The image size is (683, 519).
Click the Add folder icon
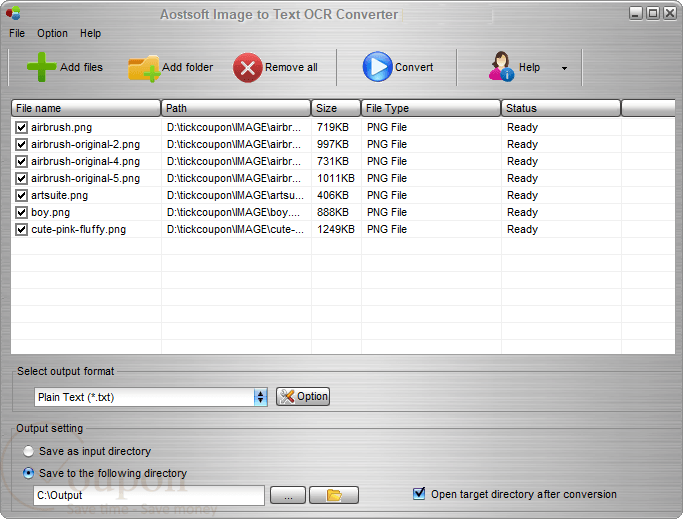coord(144,68)
